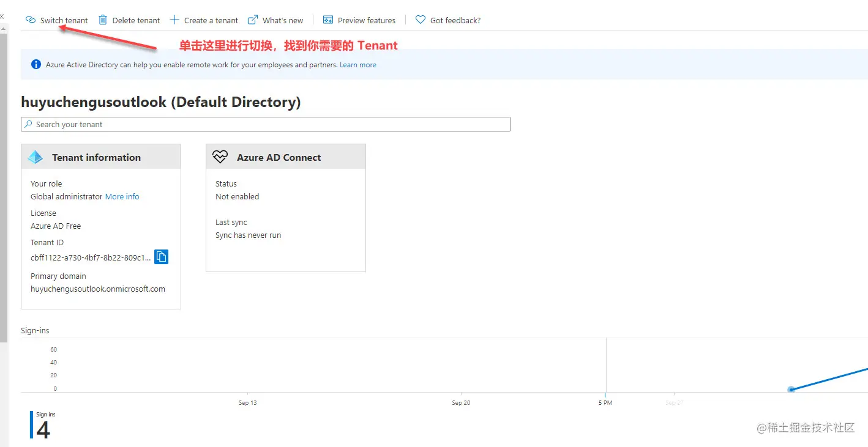The image size is (868, 447).
Task: Click the Tenant information pyramid icon
Action: [x=36, y=157]
